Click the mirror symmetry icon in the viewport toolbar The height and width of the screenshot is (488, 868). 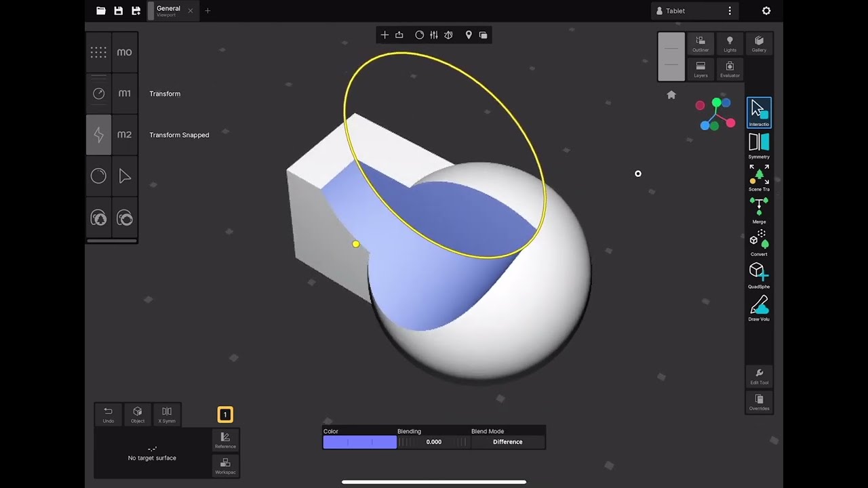point(448,35)
